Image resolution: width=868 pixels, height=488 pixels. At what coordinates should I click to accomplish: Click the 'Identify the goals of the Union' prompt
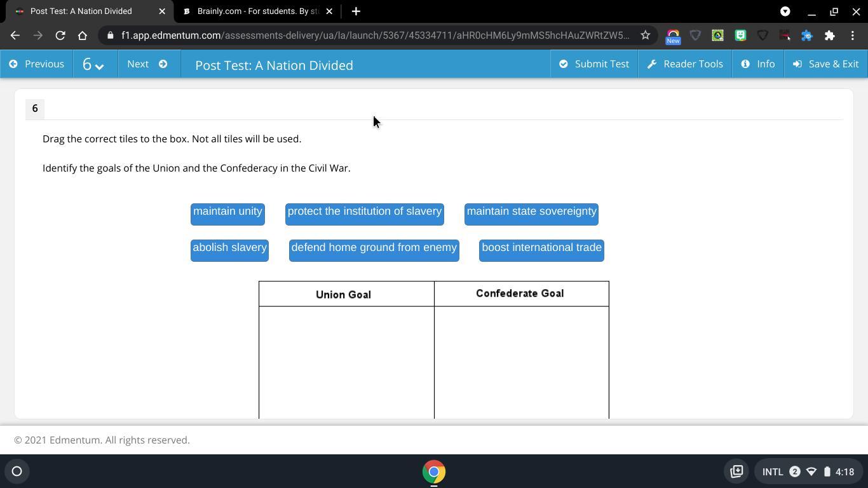click(196, 168)
